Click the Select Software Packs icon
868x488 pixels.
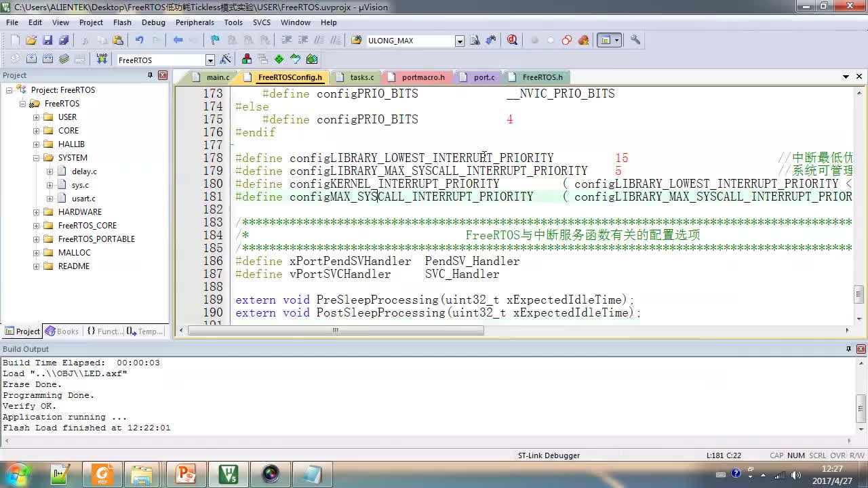[296, 59]
